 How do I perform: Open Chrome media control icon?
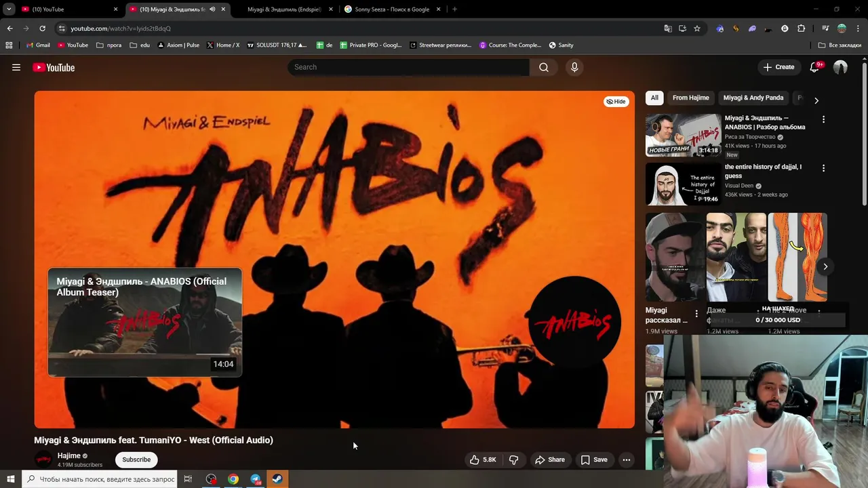point(825,28)
